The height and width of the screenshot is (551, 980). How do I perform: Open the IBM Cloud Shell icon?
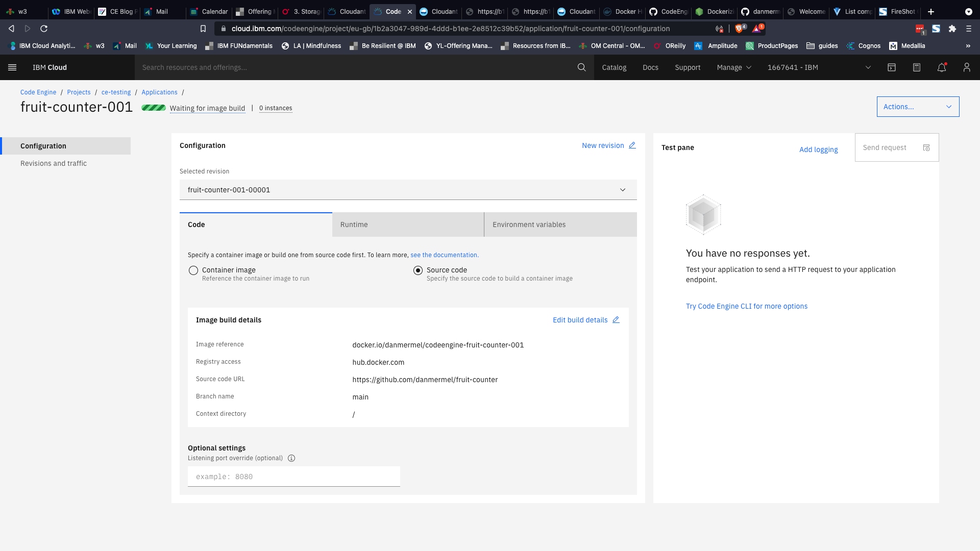click(892, 67)
